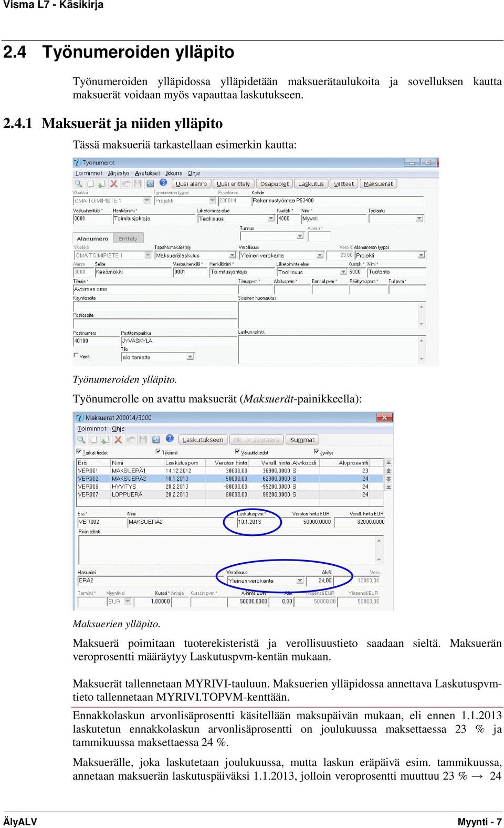Open the Järjestys menu
Image resolution: width=504 pixels, height=828 pixels.
tap(119, 173)
